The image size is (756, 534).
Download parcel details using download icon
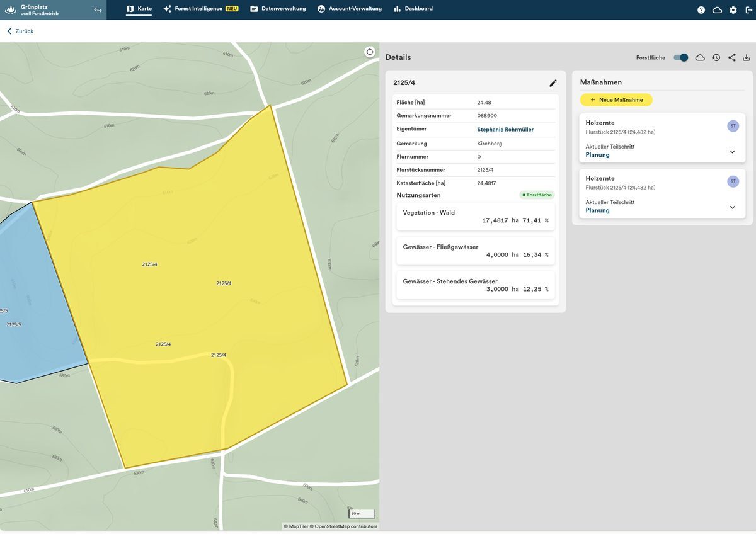(747, 57)
